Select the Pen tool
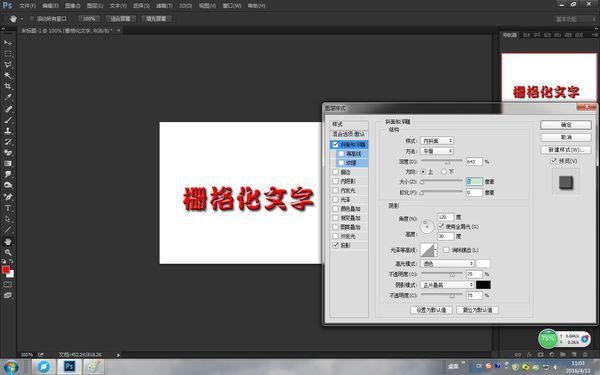600x375 pixels. click(x=8, y=197)
